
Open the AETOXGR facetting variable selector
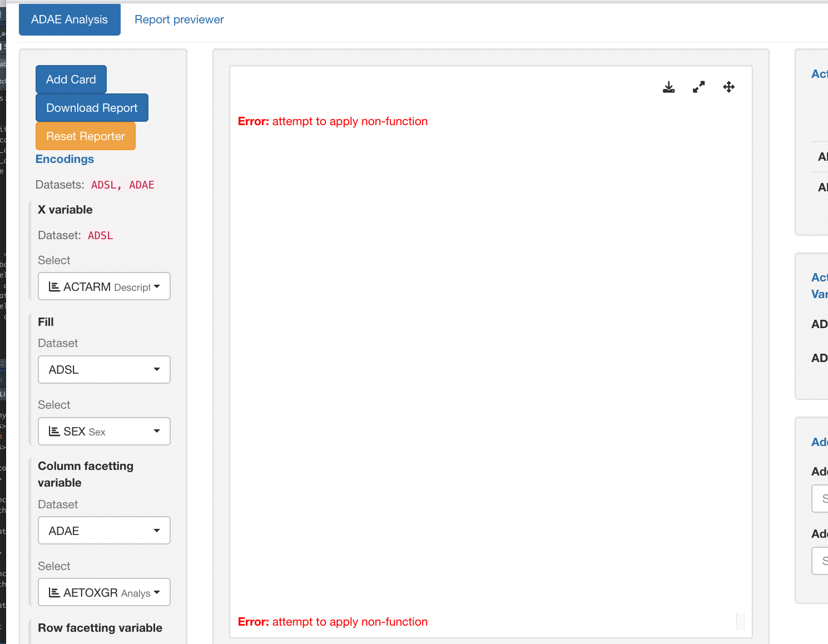click(103, 592)
